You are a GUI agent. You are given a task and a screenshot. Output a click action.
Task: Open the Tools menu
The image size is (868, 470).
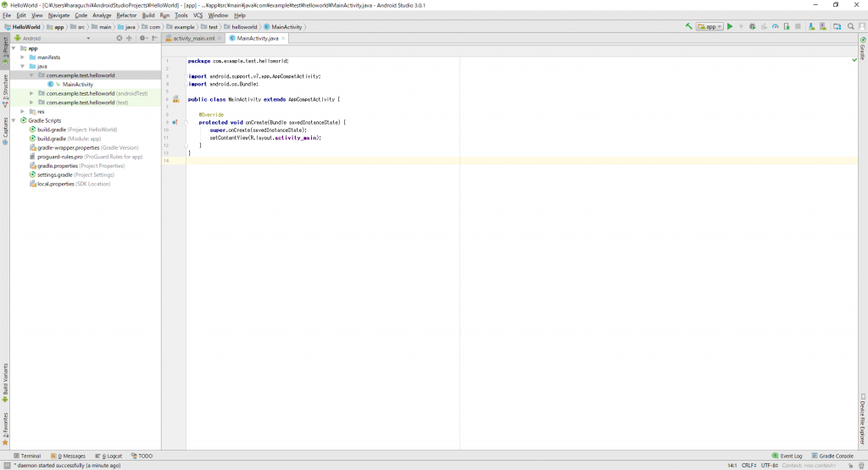coord(181,15)
